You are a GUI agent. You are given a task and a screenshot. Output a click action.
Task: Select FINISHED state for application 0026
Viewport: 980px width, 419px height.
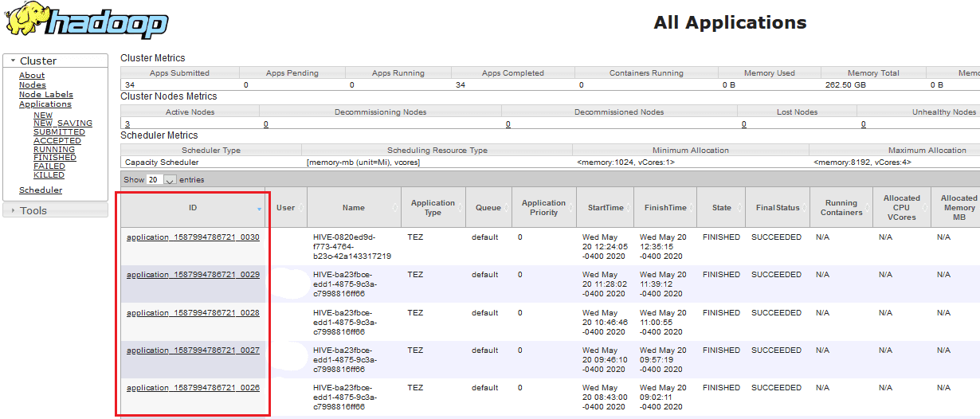721,388
